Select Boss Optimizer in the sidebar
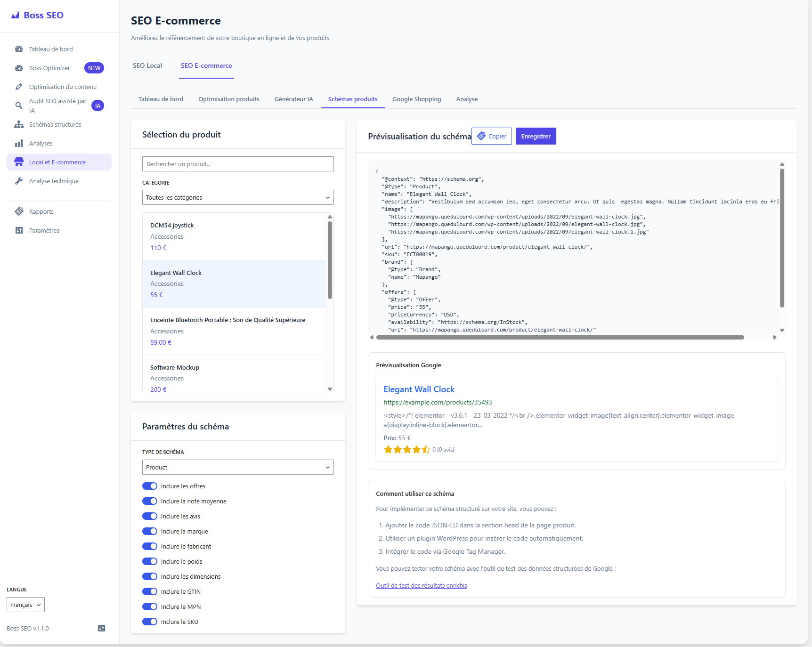812x647 pixels. tap(49, 68)
